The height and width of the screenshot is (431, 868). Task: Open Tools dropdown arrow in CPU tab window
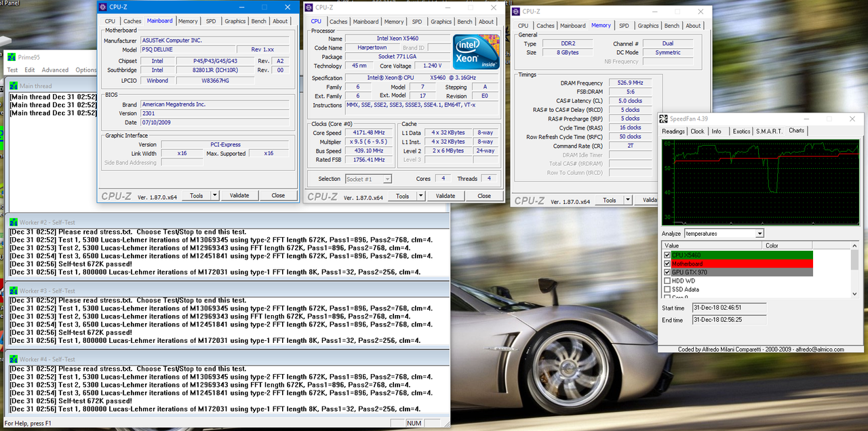(x=420, y=196)
